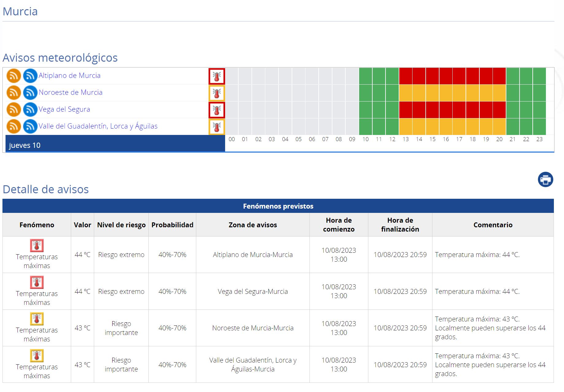Open the Vega del Segura link
Image resolution: width=564 pixels, height=392 pixels.
[x=64, y=110]
